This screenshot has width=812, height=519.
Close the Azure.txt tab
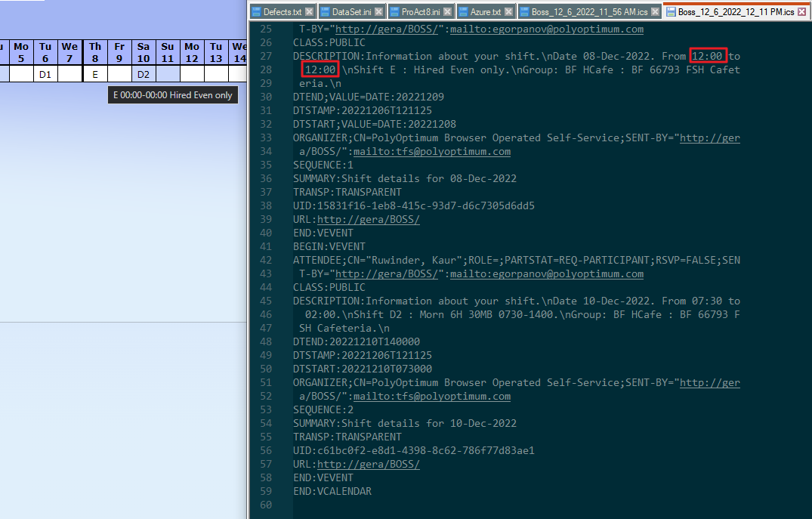pos(508,12)
